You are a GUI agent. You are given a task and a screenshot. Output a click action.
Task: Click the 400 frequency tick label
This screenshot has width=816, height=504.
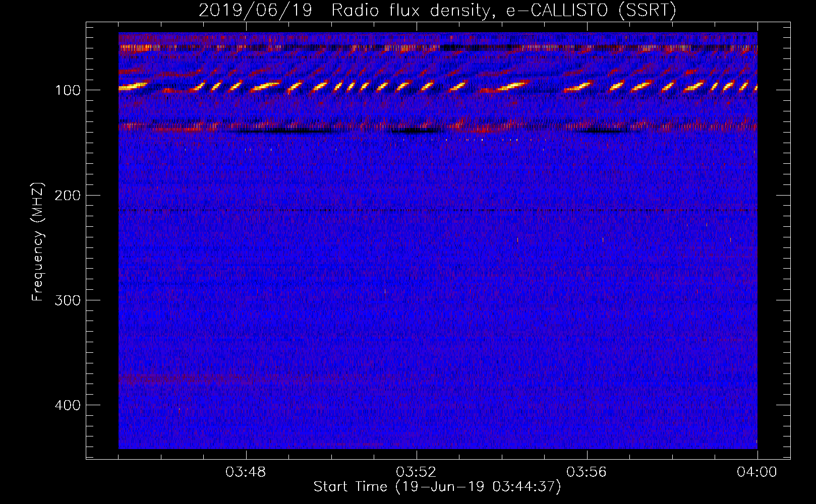pos(68,405)
